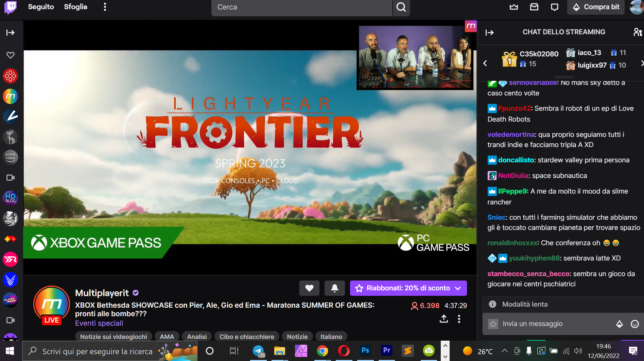Open the Multiplayerit channel name
Image resolution: width=644 pixels, height=361 pixels.
pos(102,293)
